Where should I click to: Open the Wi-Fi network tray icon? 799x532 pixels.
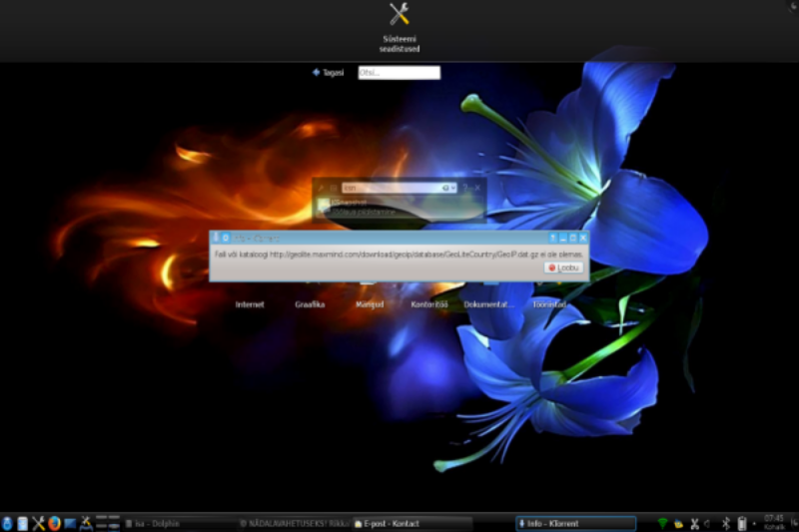[x=662, y=523]
